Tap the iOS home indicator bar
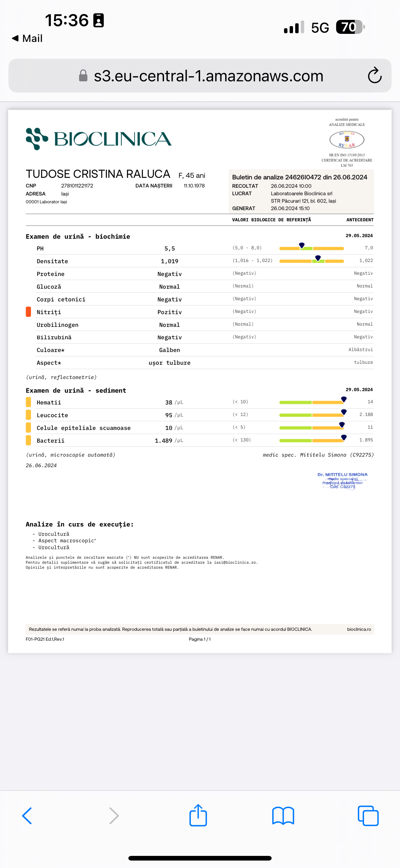 point(200,858)
